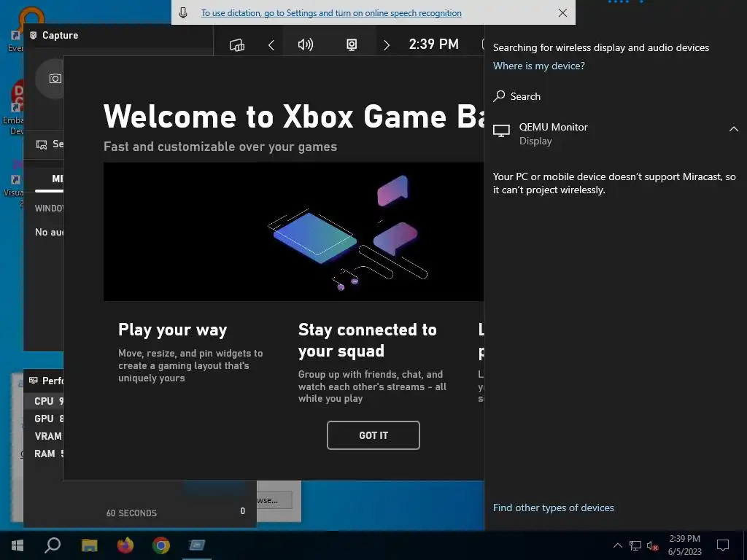Show hidden system tray icons

(x=617, y=545)
